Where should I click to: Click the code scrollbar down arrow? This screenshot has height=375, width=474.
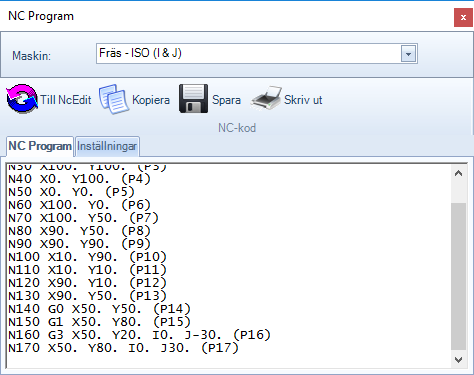click(x=459, y=360)
